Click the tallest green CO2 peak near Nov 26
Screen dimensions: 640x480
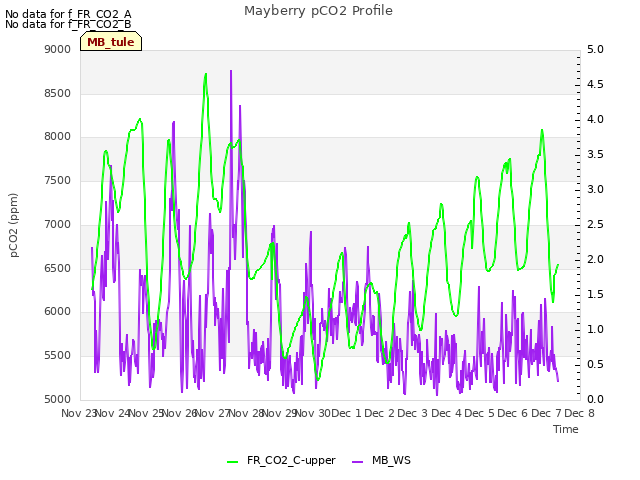pyautogui.click(x=206, y=74)
